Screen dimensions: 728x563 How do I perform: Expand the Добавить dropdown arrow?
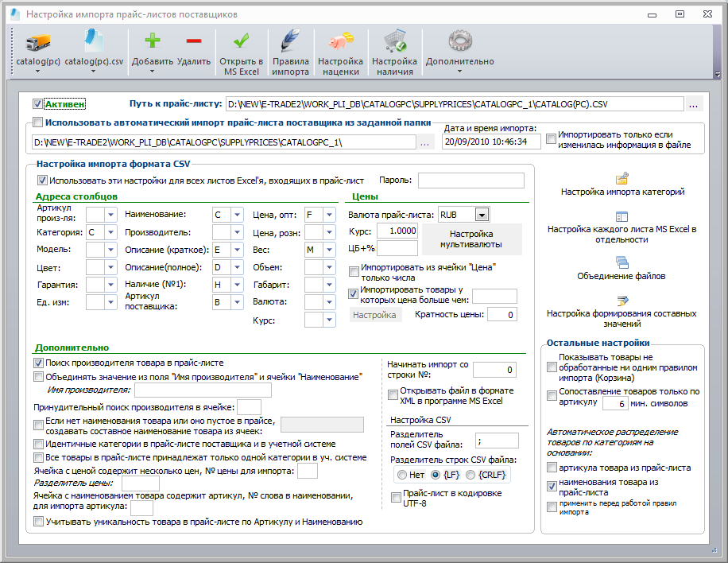(153, 72)
